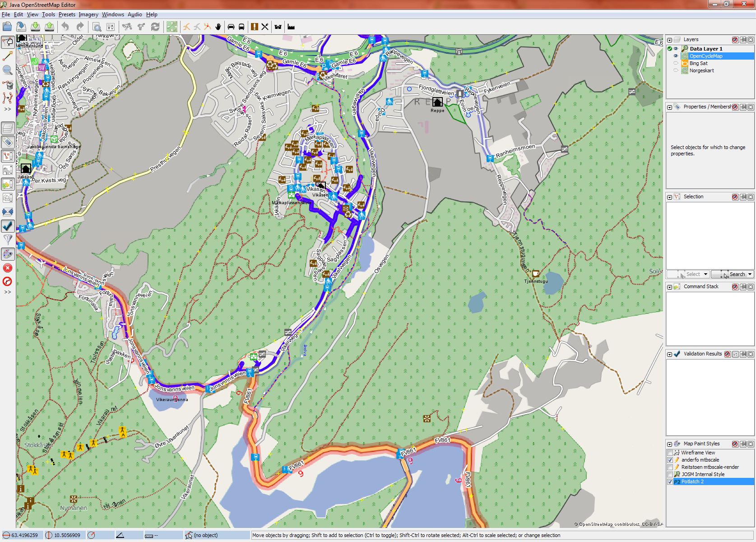Show the Norgeskart layer
Viewport: 756px width, 542px height.
676,70
